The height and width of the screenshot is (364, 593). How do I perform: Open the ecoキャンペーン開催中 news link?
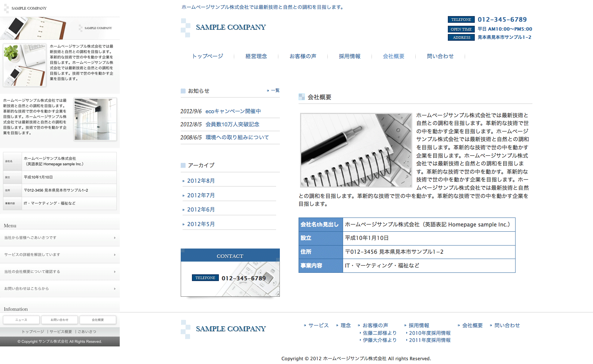(x=233, y=111)
